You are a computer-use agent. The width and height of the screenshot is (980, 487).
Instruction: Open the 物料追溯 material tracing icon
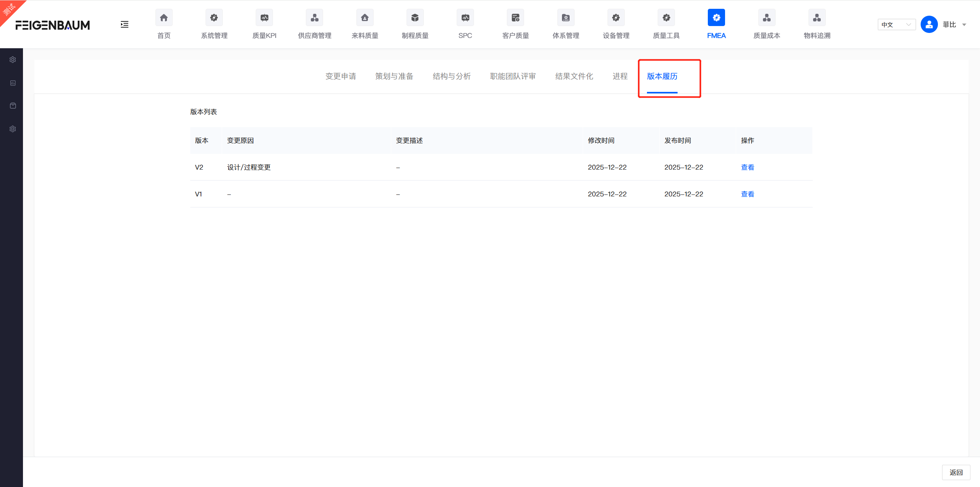pyautogui.click(x=817, y=18)
